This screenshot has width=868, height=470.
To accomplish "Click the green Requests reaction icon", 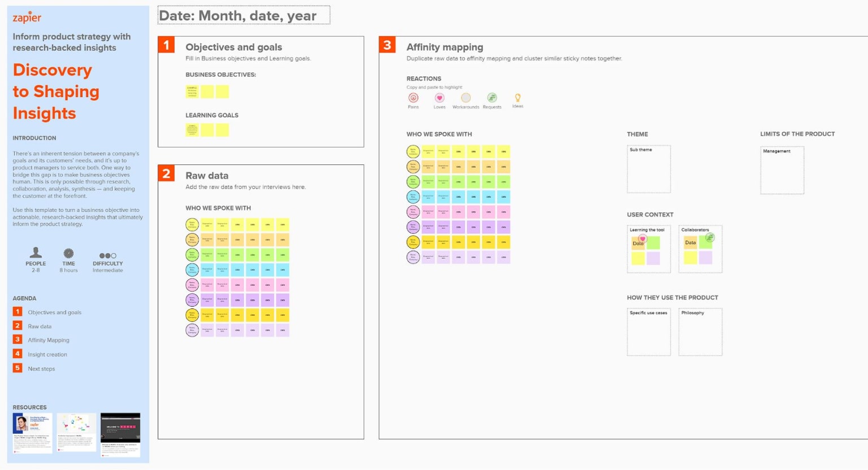I will point(492,98).
